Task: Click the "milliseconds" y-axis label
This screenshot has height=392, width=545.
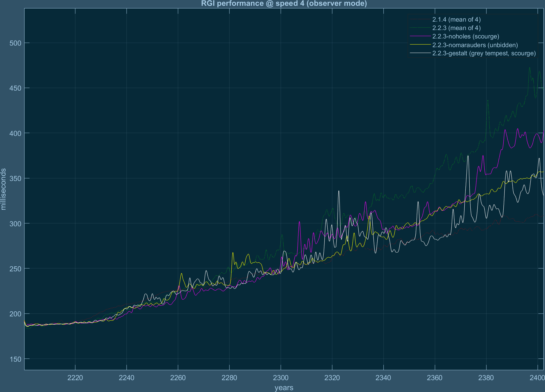Action: point(4,189)
